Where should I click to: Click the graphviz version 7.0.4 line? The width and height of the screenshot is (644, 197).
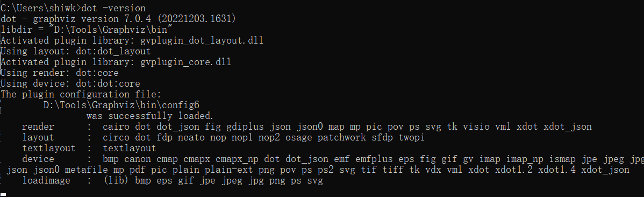coord(118,19)
